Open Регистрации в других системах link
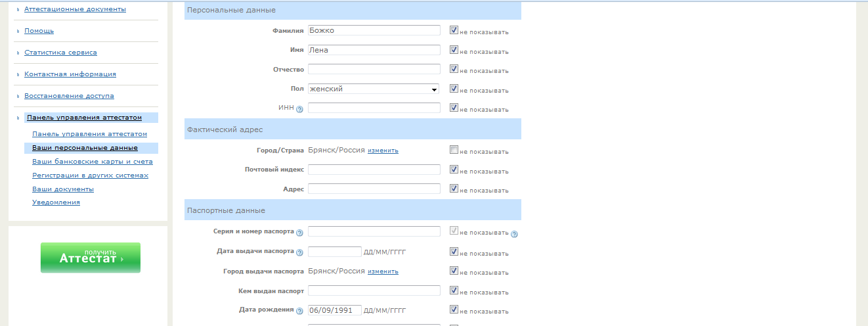 pos(90,175)
